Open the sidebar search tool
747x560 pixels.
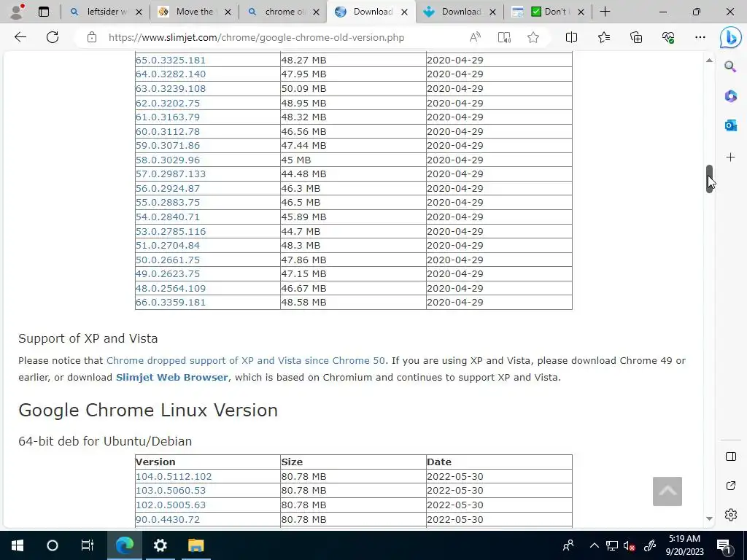[x=730, y=66]
